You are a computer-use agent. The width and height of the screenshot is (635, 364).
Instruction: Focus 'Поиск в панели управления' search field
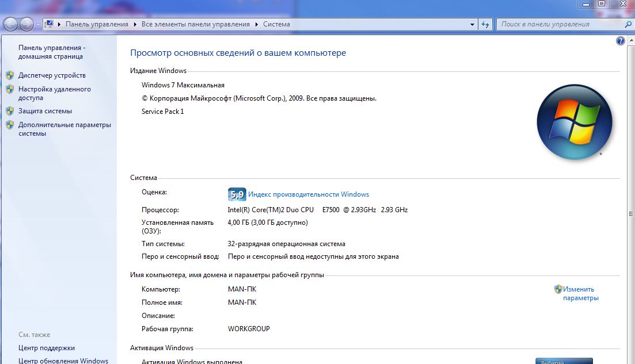[561, 24]
